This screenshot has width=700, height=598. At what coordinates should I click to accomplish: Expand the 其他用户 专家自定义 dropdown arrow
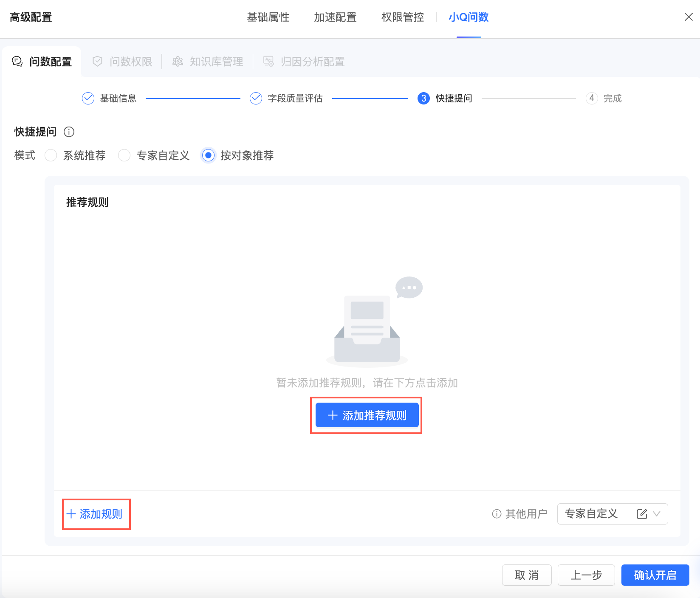[x=657, y=514]
